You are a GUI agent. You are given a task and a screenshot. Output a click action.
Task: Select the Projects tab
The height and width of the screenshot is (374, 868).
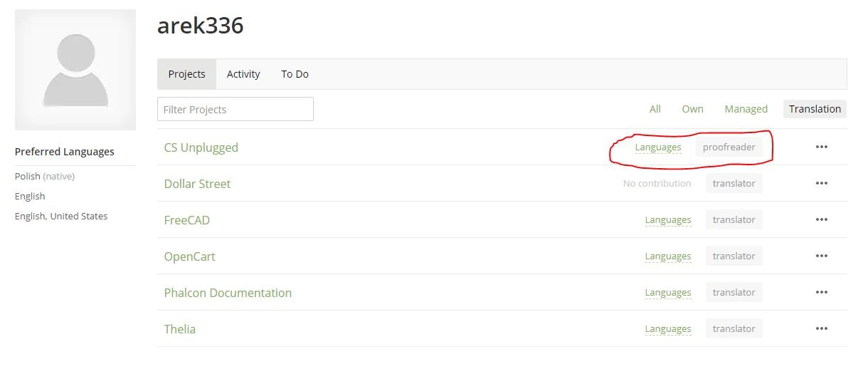pos(187,74)
